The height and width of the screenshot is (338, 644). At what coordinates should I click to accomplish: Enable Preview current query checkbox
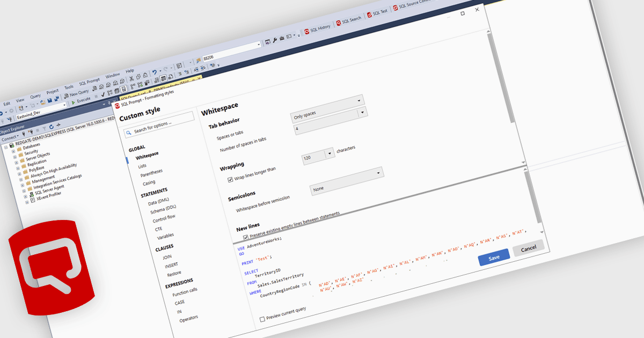262,319
